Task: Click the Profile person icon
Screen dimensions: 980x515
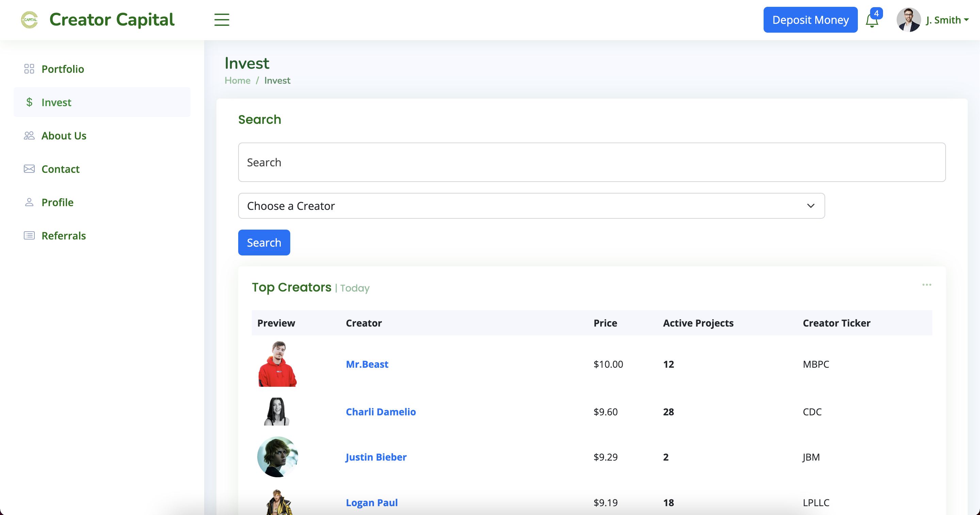Action: pos(29,202)
